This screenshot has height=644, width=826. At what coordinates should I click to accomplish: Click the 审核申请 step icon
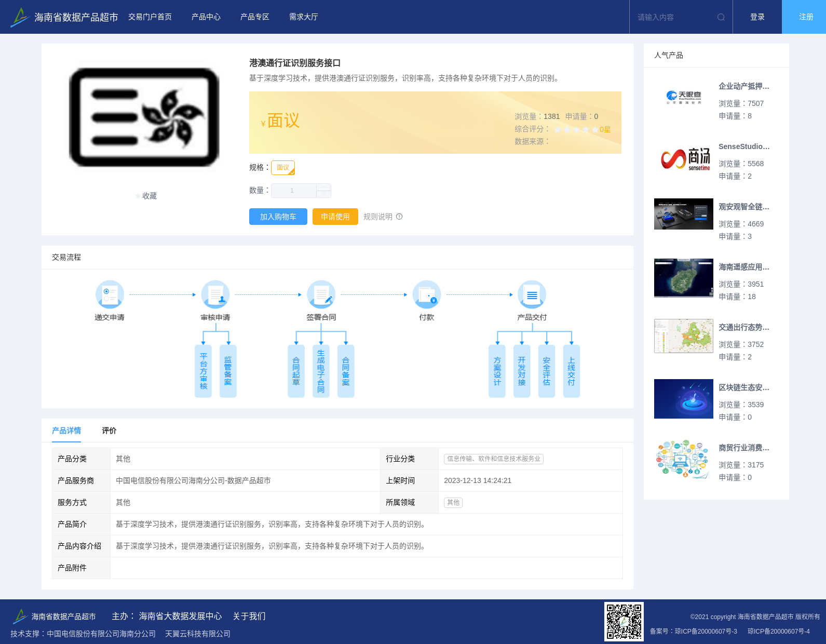[x=215, y=294]
